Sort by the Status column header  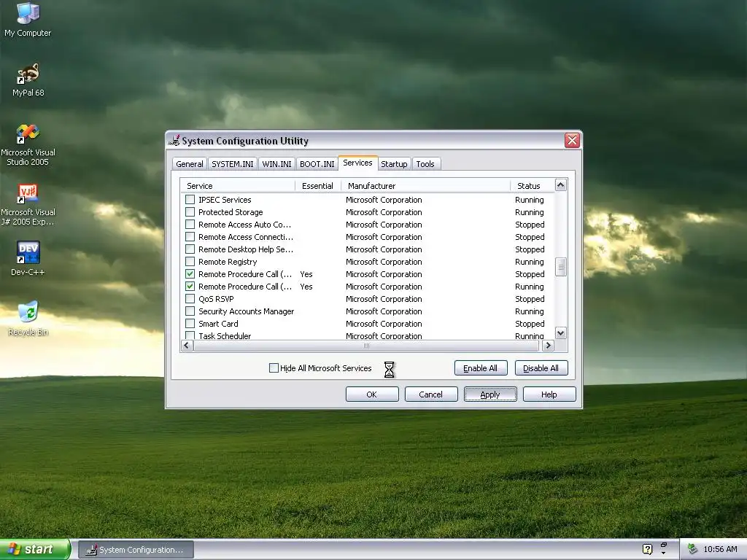[533, 186]
